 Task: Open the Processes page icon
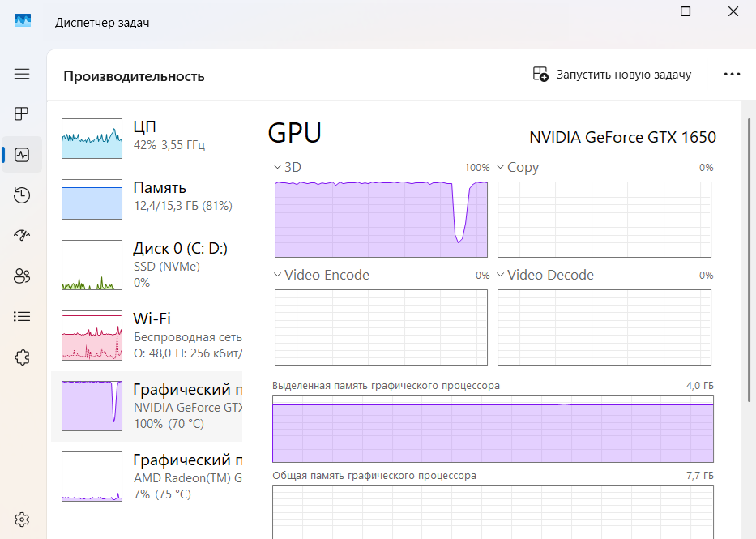coord(22,113)
